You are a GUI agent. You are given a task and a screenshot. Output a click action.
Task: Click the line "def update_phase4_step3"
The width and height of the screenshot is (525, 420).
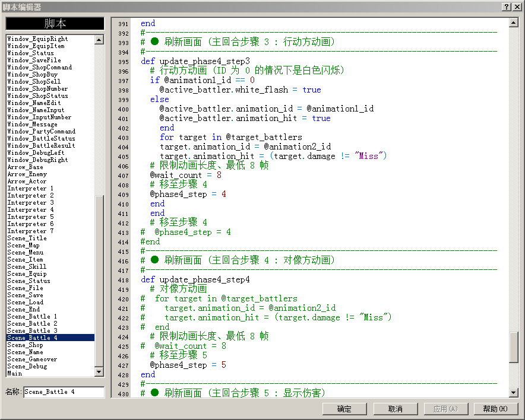[x=195, y=61]
